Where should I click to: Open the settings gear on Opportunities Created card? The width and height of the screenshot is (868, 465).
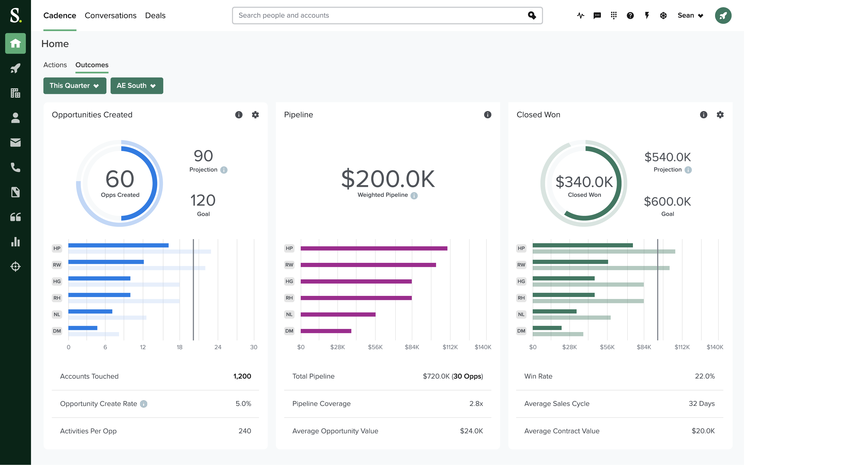pos(255,114)
